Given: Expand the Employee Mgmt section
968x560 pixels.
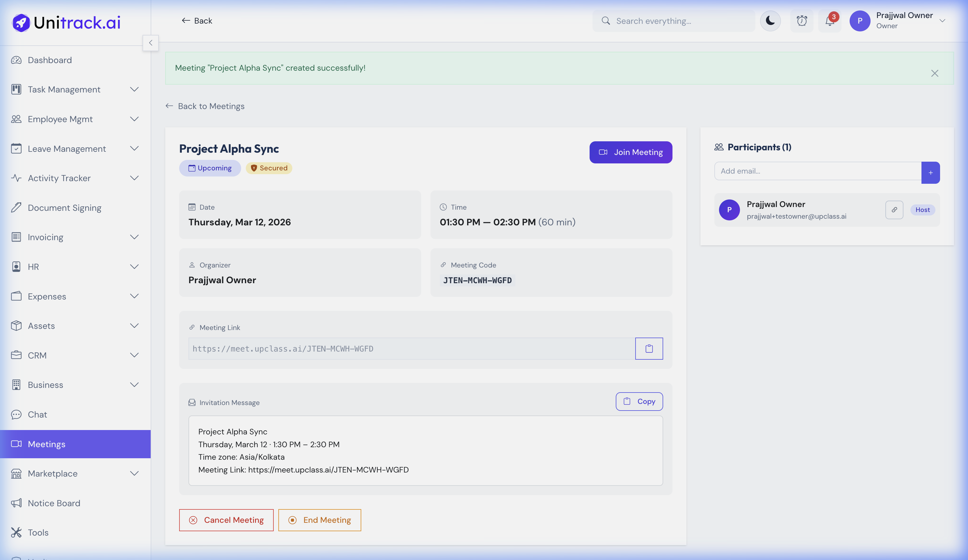Looking at the screenshot, I should pyautogui.click(x=134, y=119).
